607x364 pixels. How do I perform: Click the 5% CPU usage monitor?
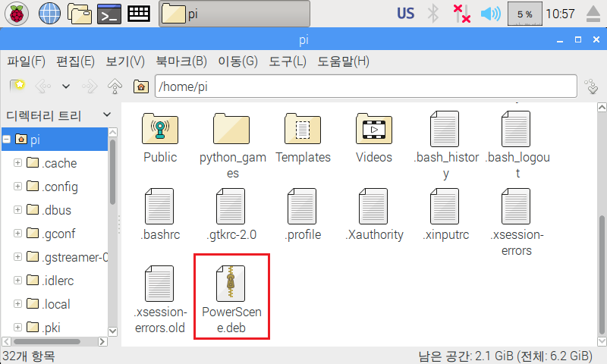click(x=524, y=14)
